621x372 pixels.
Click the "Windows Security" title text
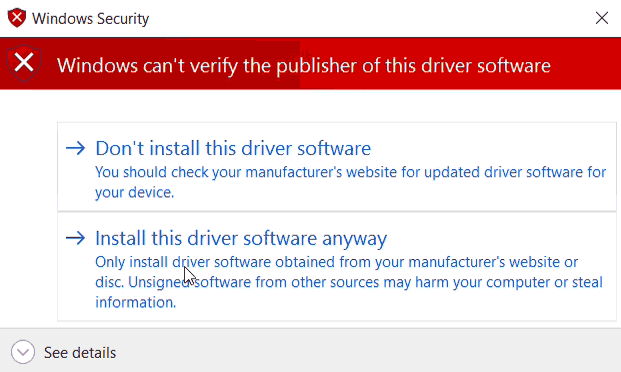pyautogui.click(x=90, y=19)
